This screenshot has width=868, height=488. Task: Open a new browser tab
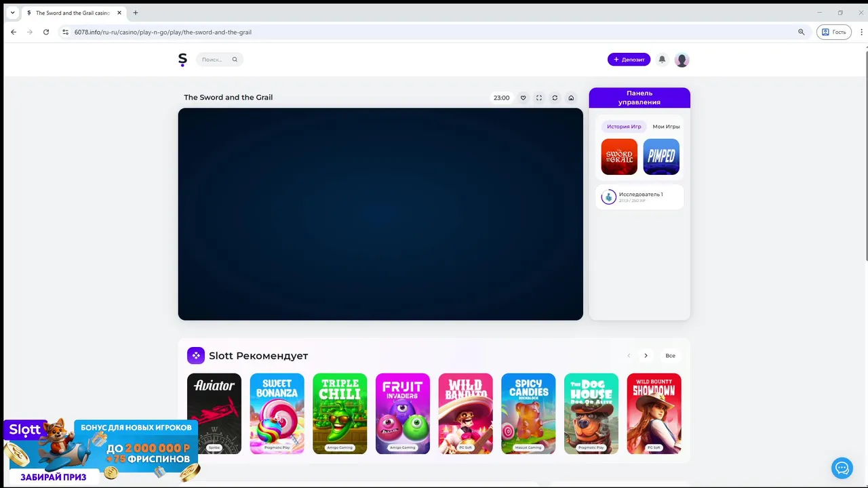pos(136,13)
